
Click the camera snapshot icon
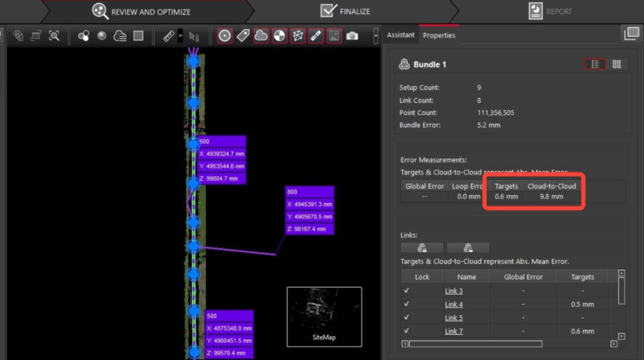pyautogui.click(x=352, y=36)
